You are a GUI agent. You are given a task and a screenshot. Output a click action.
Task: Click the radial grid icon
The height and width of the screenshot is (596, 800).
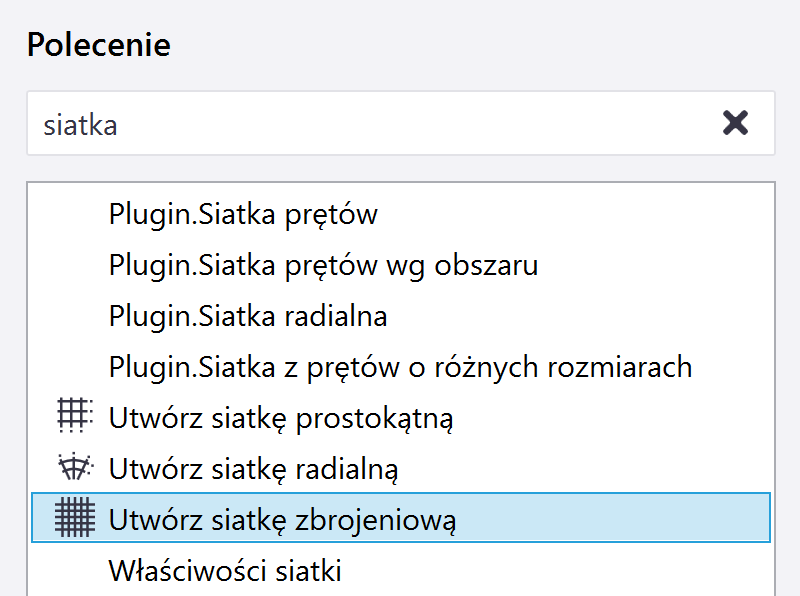75,467
